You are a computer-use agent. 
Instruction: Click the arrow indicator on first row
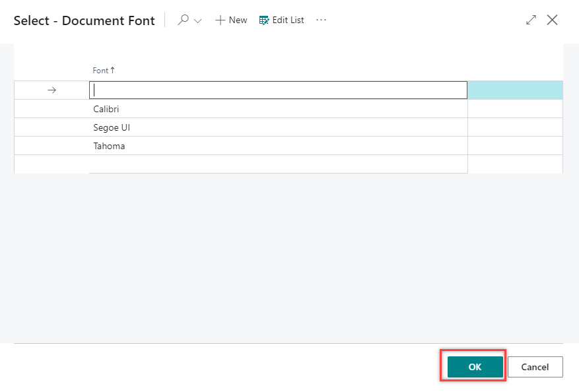point(52,90)
